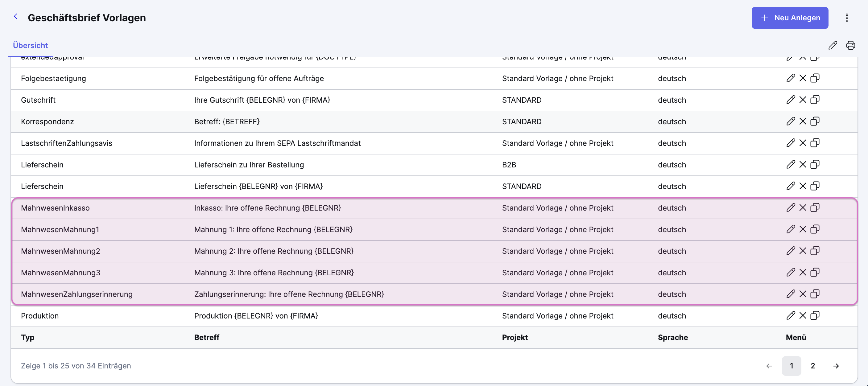Image resolution: width=868 pixels, height=386 pixels.
Task: Select page 1 in pagination
Action: click(791, 365)
